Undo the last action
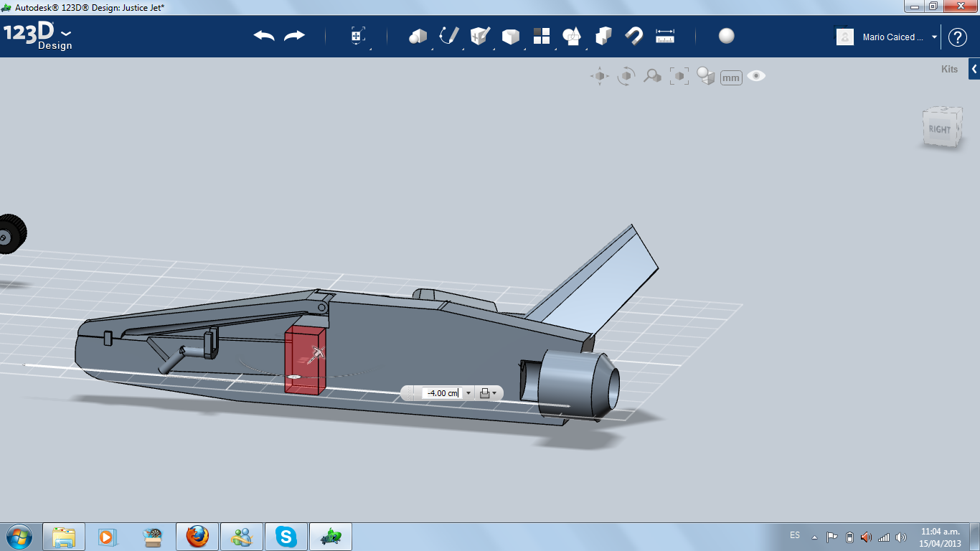Image resolution: width=980 pixels, height=551 pixels. tap(264, 36)
